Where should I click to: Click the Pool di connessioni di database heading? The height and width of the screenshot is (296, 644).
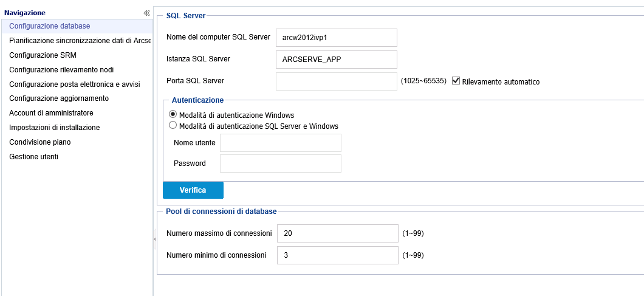coord(221,212)
